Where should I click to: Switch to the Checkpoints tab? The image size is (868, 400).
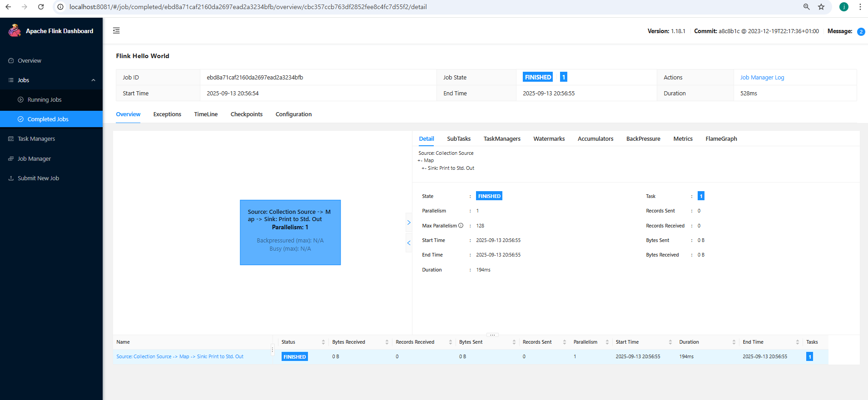(x=247, y=114)
